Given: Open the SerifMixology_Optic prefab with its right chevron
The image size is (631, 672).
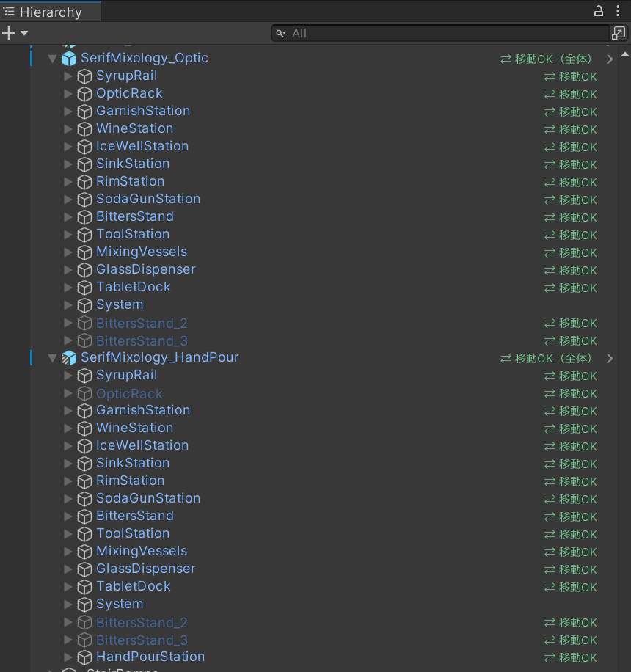Looking at the screenshot, I should coord(610,59).
